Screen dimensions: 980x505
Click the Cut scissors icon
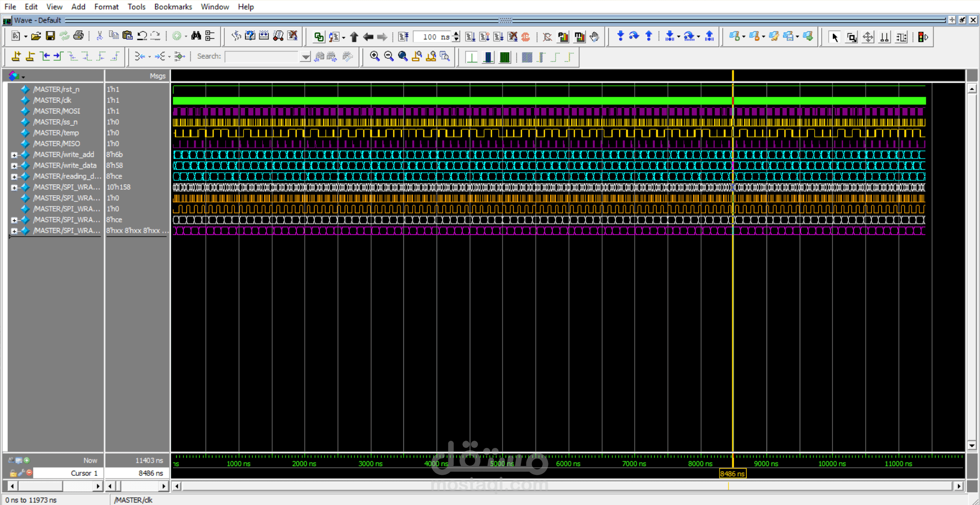coord(100,36)
